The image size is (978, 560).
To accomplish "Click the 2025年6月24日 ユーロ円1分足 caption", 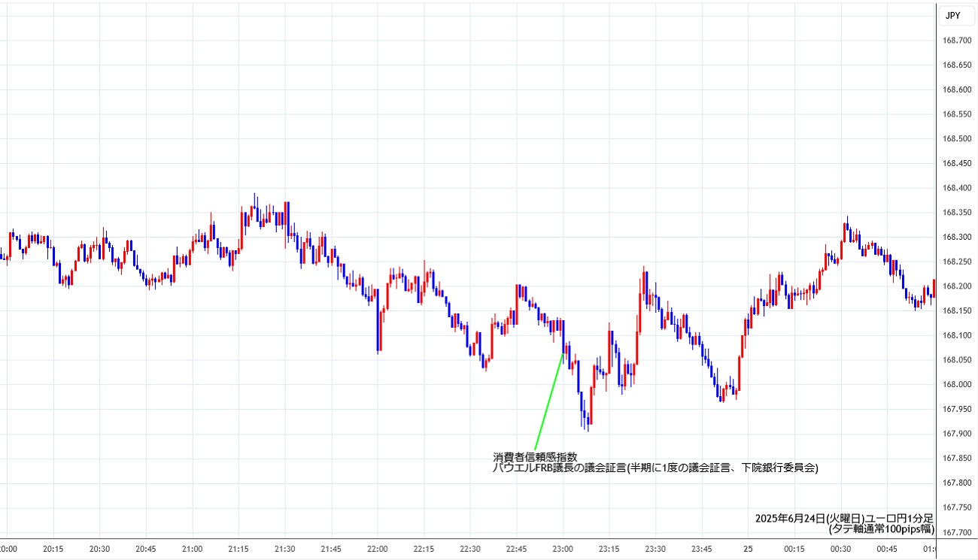I will click(844, 519).
